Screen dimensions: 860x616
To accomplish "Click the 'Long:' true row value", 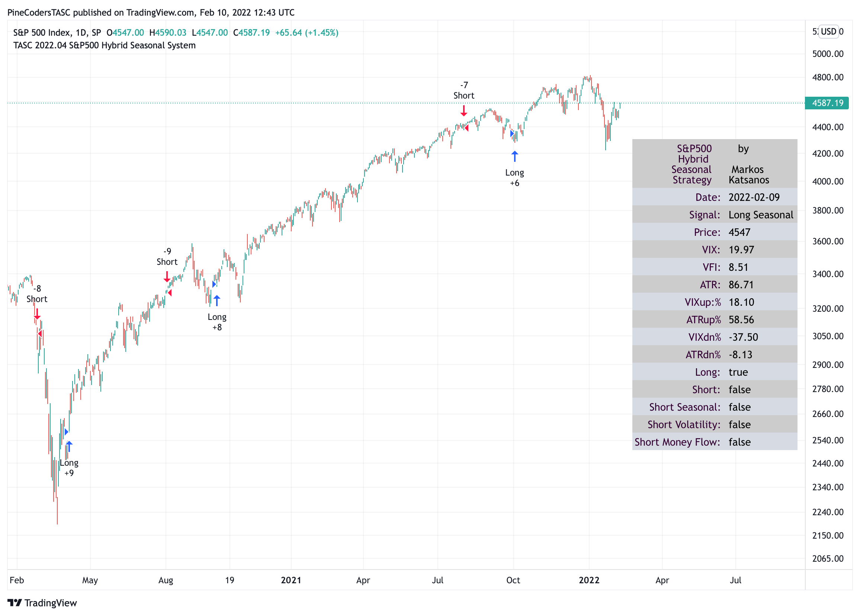I will click(738, 372).
